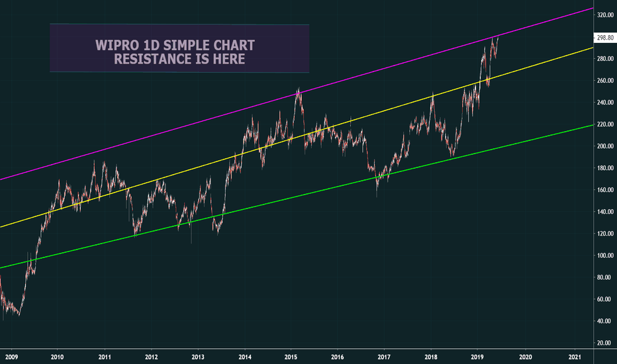Click the 20.00 price axis label

[604, 343]
